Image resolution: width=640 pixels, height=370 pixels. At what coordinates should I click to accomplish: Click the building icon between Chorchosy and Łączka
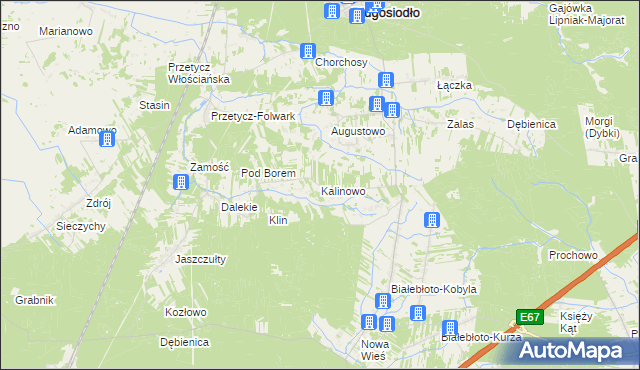(x=386, y=80)
